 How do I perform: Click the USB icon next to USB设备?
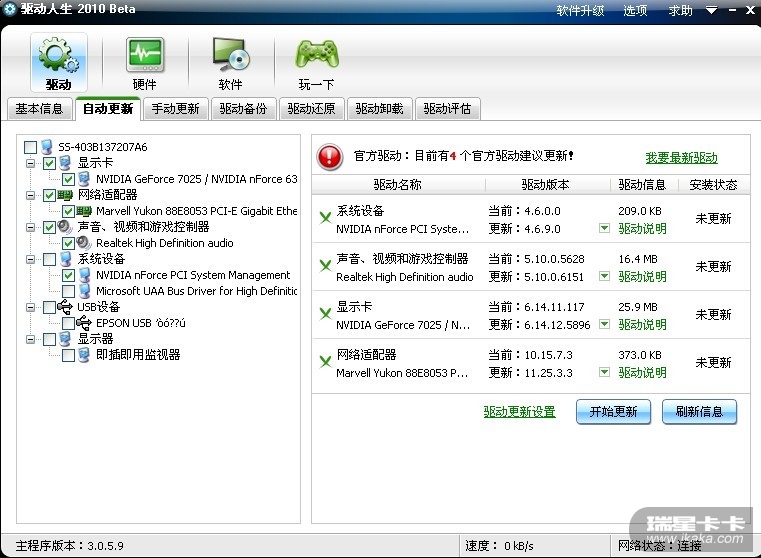point(65,307)
